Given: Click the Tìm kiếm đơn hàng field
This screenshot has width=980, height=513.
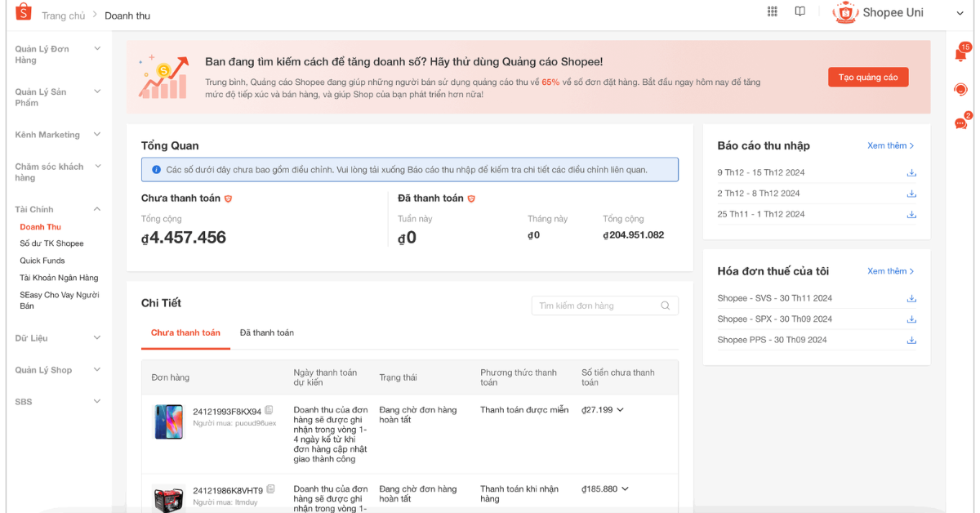Looking at the screenshot, I should [596, 306].
